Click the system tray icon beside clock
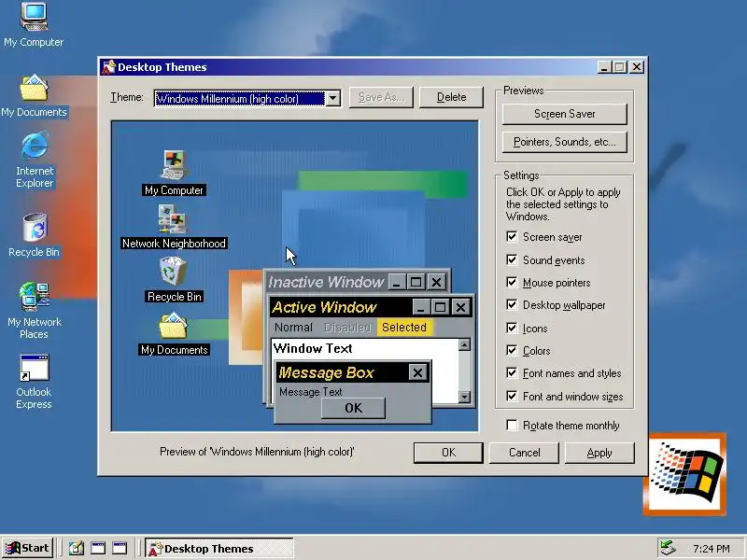Screen dimensions: 747x560 (x=668, y=548)
